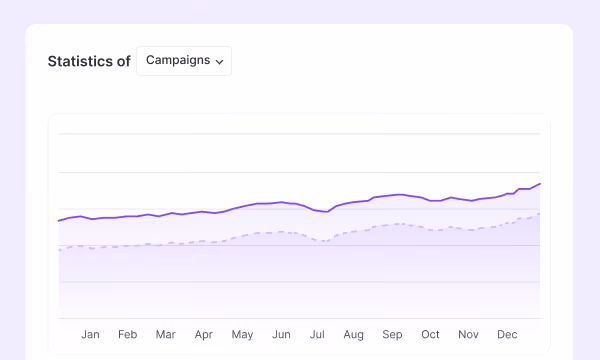
Task: Click the Apr month label
Action: (204, 335)
